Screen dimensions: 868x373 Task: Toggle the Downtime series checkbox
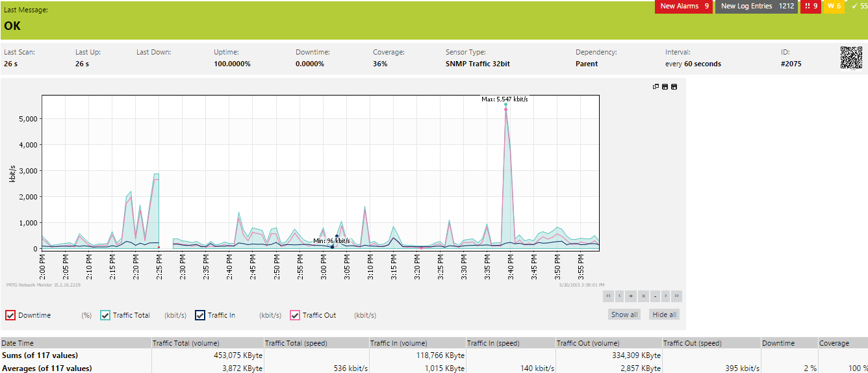pos(10,315)
